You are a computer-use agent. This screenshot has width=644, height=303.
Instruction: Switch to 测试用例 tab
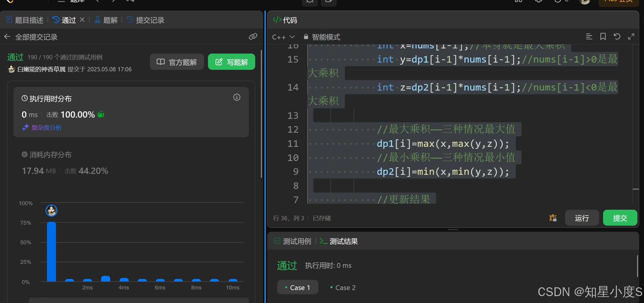[293, 241]
